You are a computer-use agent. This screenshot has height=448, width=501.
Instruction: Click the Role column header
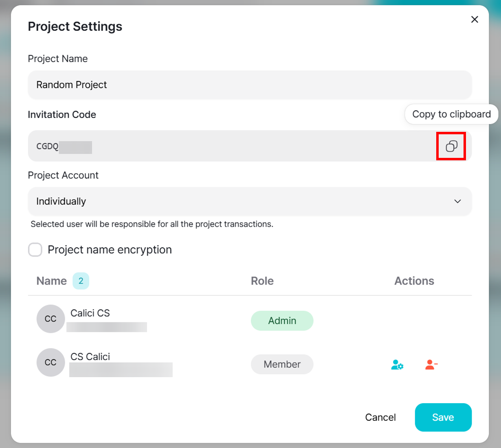[x=262, y=281]
